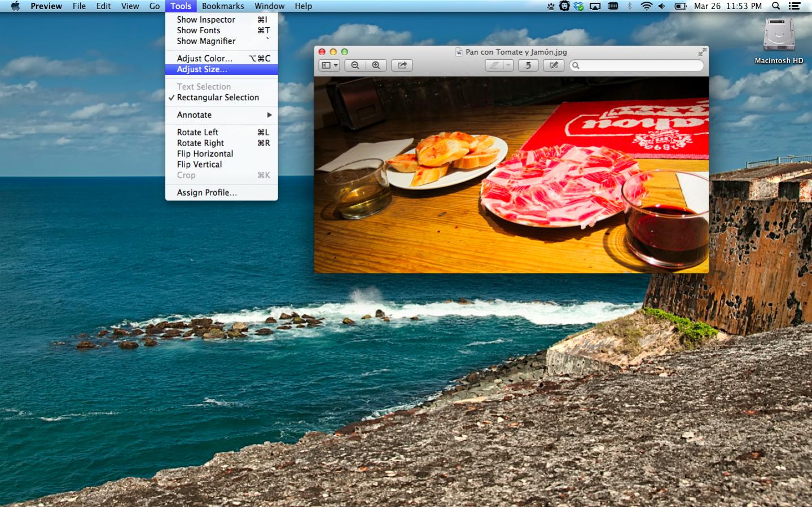Click the Zoom Out magnifier button

[x=355, y=65]
